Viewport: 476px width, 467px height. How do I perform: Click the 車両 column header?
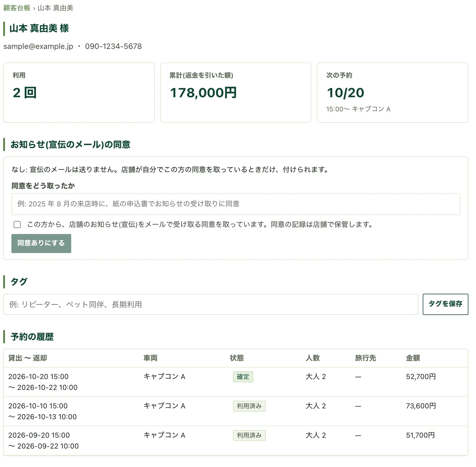(x=150, y=358)
